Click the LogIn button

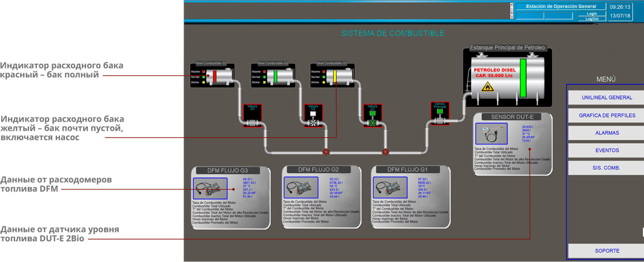(592, 13)
